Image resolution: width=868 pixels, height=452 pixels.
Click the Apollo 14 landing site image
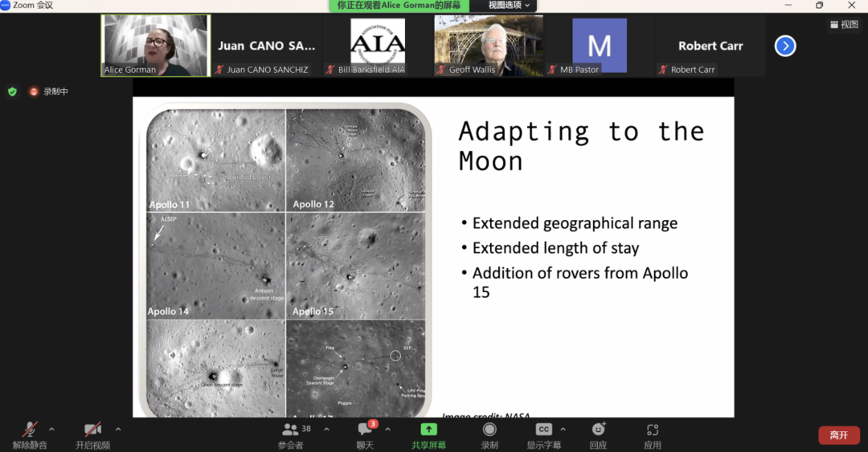coord(216,266)
